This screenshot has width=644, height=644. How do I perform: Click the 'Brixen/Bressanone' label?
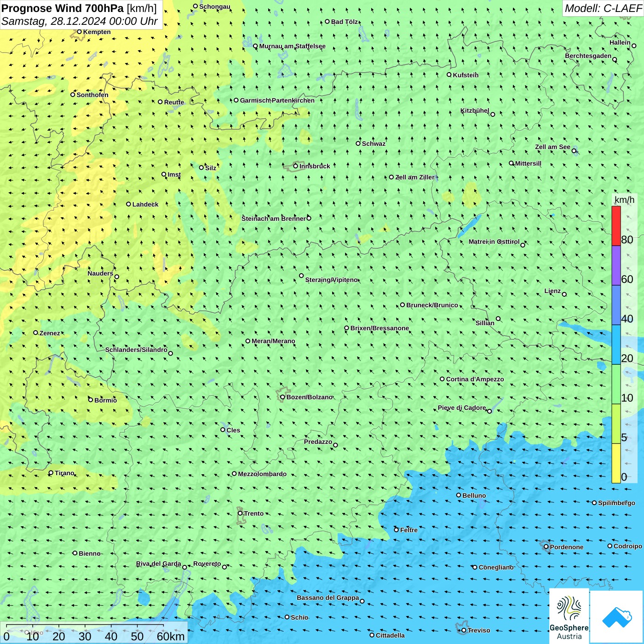(x=379, y=328)
